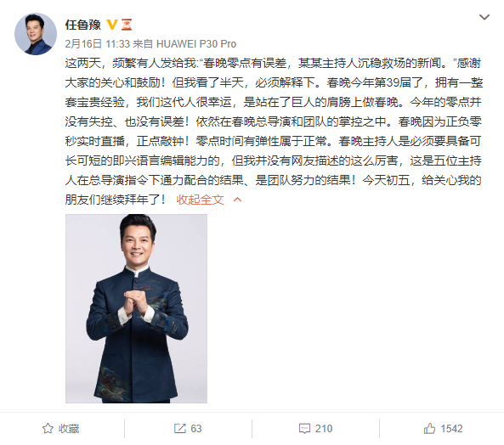Open the 任鲁豫 username link
Viewport: 504px width, 445px height.
(x=83, y=25)
